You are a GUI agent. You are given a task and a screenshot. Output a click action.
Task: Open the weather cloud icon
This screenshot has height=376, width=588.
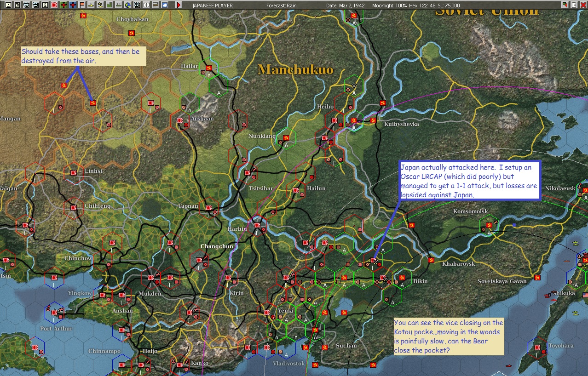(x=164, y=5)
